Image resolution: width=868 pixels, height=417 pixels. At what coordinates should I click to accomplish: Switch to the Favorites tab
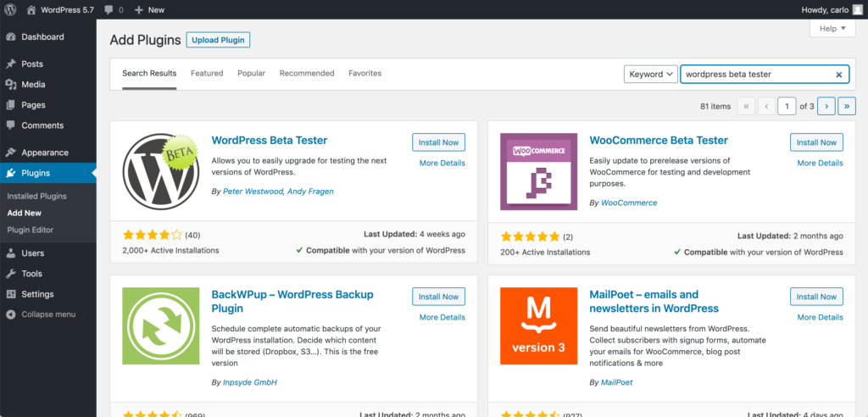[x=364, y=73]
